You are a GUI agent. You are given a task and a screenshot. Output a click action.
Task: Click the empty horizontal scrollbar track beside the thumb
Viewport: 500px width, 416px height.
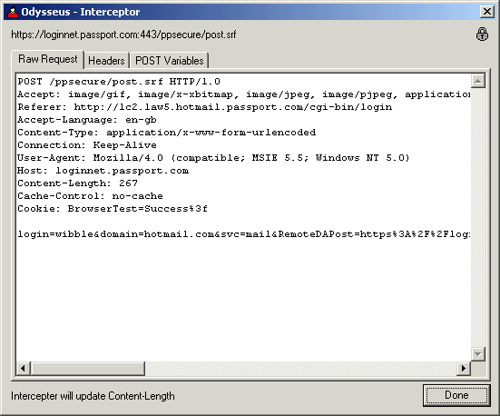[x=301, y=368]
